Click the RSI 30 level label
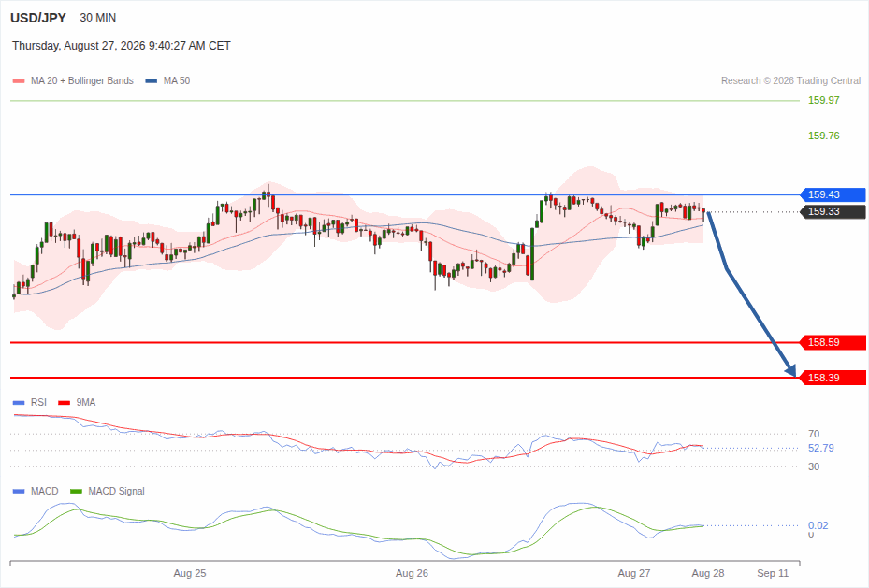The image size is (869, 588). tap(814, 466)
